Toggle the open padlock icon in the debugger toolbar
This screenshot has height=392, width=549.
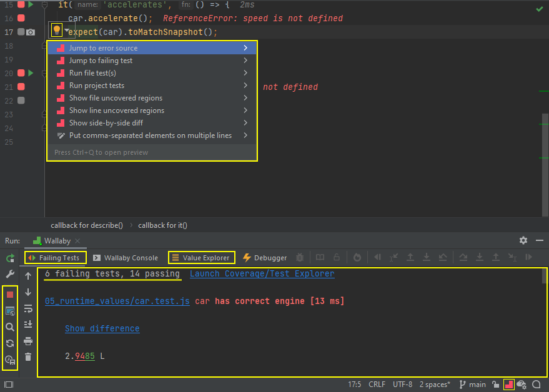tap(337, 258)
